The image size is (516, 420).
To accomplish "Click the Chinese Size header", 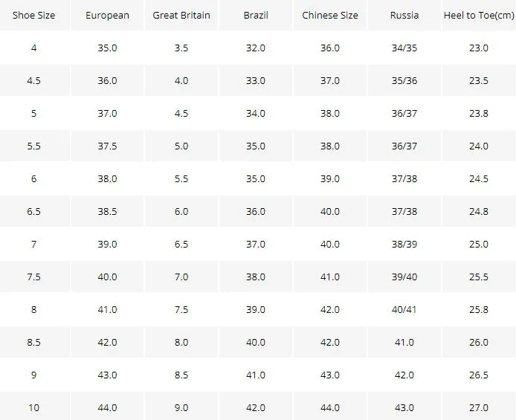I will tap(330, 15).
